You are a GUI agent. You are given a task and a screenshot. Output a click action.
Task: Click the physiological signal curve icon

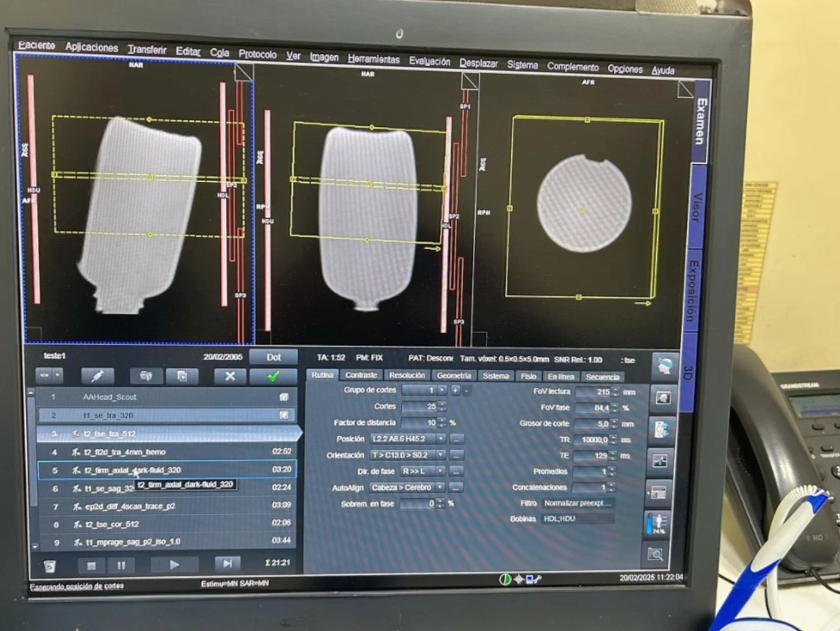pyautogui.click(x=660, y=461)
